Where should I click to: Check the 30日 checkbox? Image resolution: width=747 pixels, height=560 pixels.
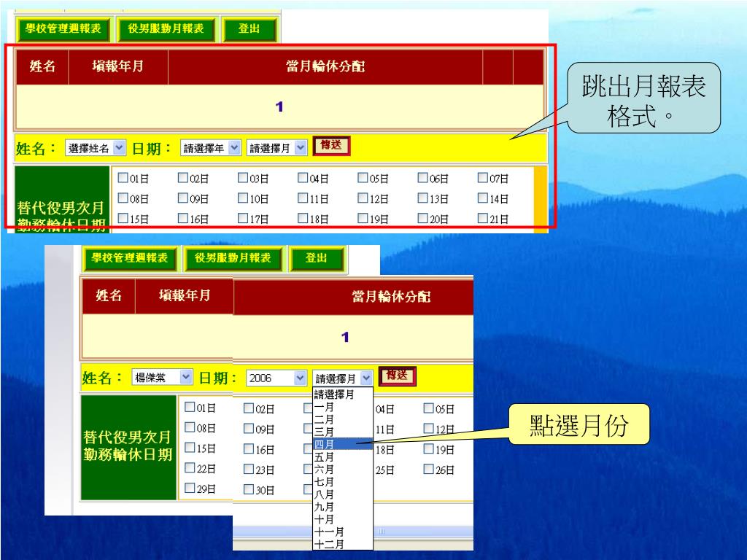tap(249, 489)
